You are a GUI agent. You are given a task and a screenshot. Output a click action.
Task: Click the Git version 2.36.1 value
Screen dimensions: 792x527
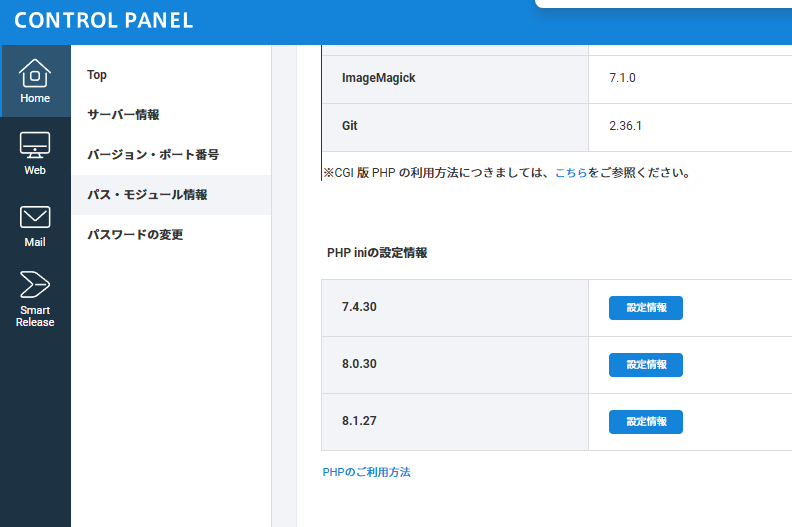[625, 126]
